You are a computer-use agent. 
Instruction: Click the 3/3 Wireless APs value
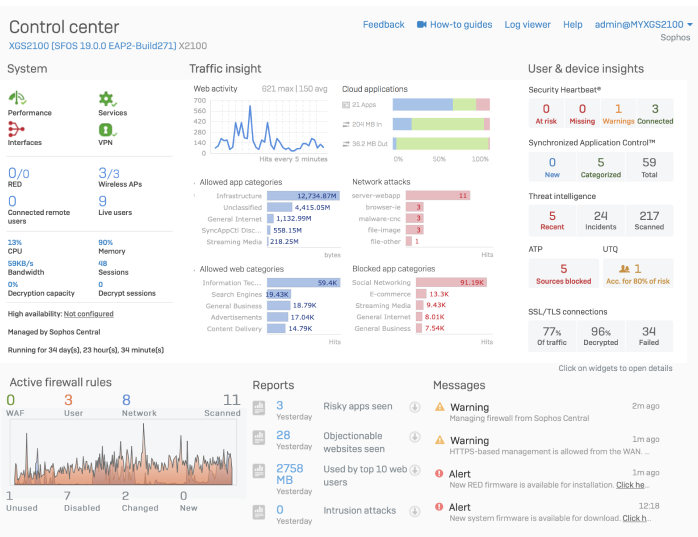click(109, 173)
